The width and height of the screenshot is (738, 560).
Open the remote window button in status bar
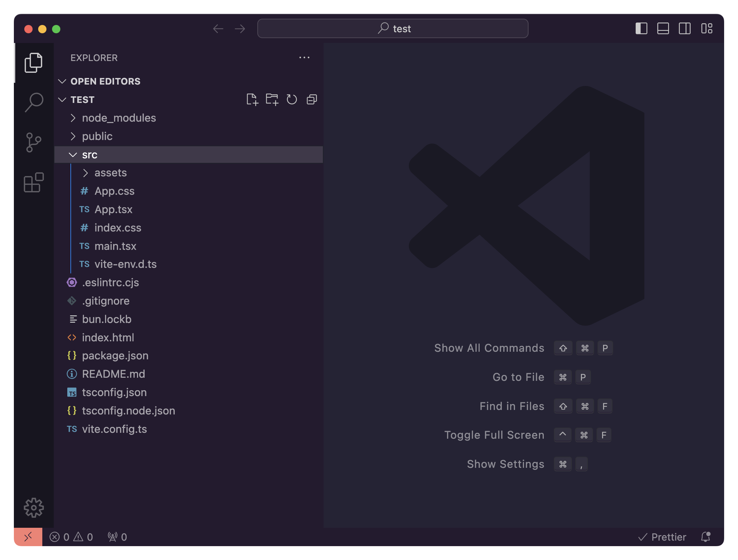click(28, 537)
